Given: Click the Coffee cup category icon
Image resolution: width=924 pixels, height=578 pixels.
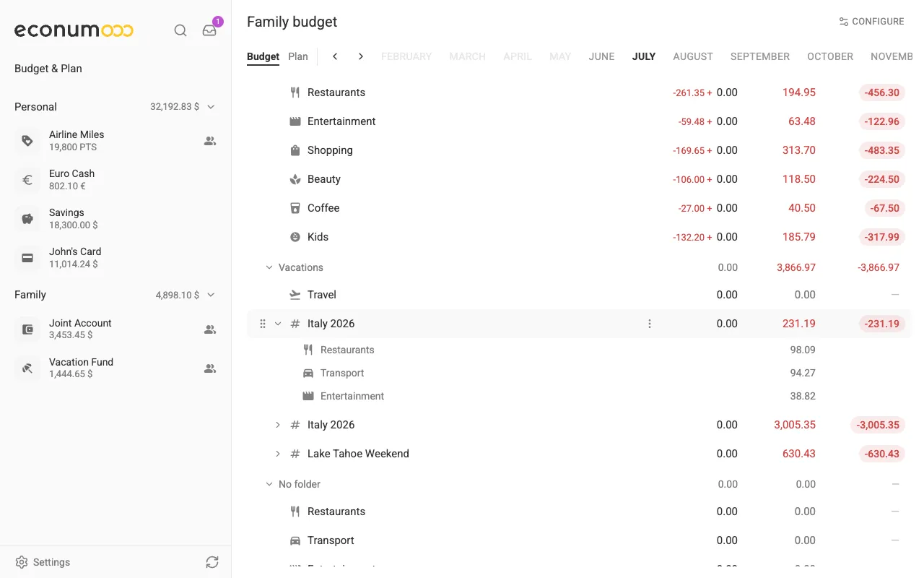Looking at the screenshot, I should [295, 208].
